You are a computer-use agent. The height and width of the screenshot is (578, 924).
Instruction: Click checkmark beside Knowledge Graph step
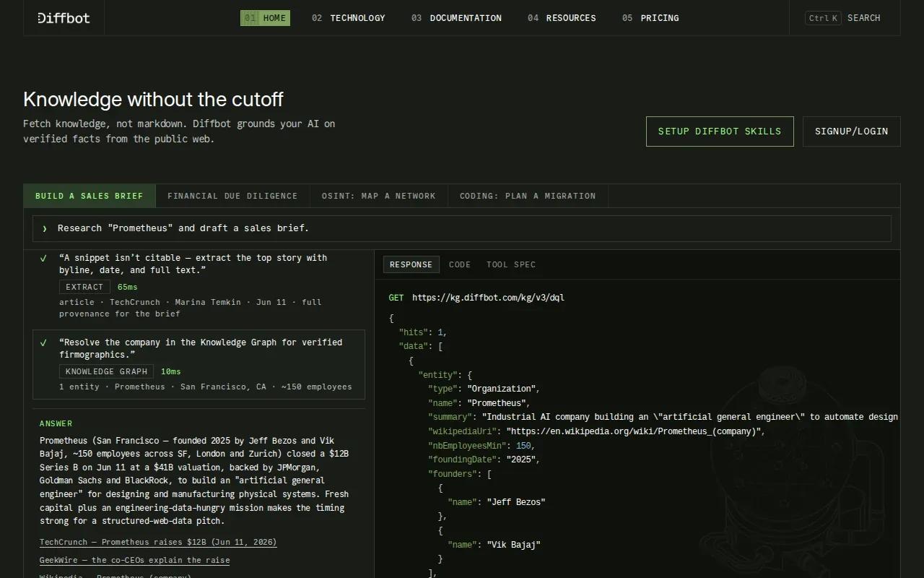43,342
